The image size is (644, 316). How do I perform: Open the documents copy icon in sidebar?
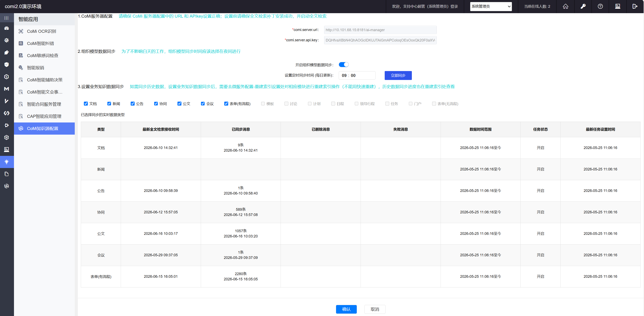[x=6, y=174]
